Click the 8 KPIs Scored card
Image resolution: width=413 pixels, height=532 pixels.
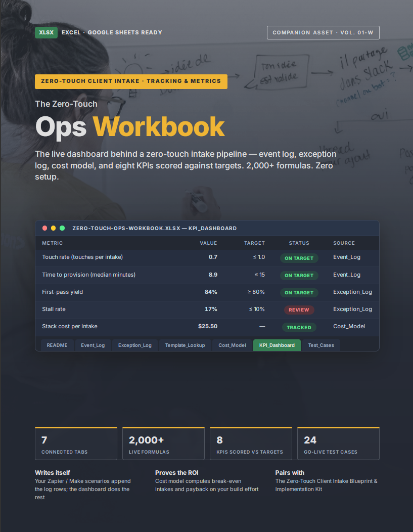(251, 444)
